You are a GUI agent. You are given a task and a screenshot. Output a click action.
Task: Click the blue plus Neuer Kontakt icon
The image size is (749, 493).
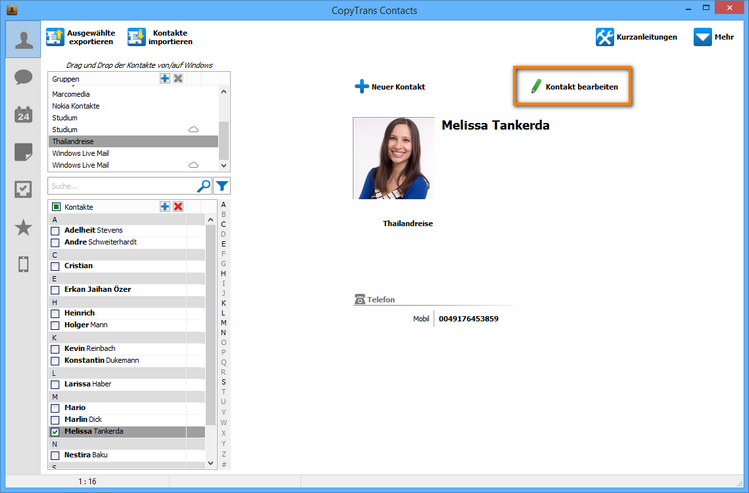(362, 86)
